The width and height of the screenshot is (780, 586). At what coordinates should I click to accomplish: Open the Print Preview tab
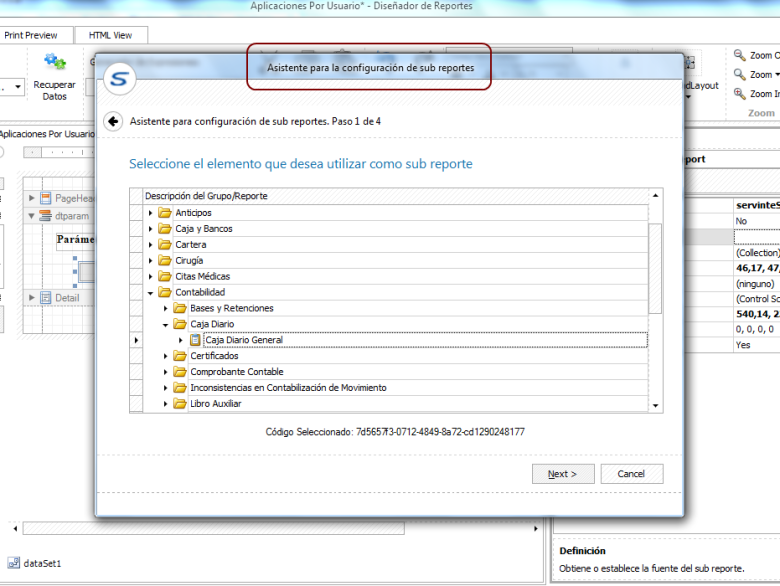click(x=32, y=35)
